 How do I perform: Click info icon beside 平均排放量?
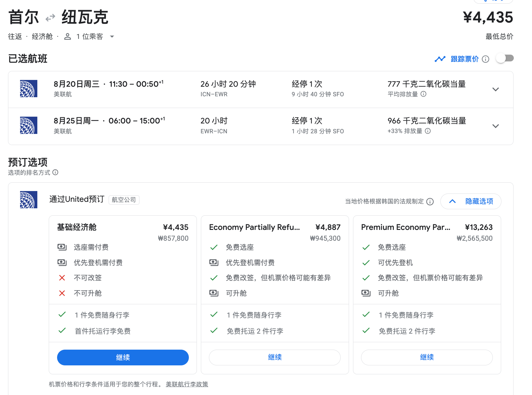point(423,94)
